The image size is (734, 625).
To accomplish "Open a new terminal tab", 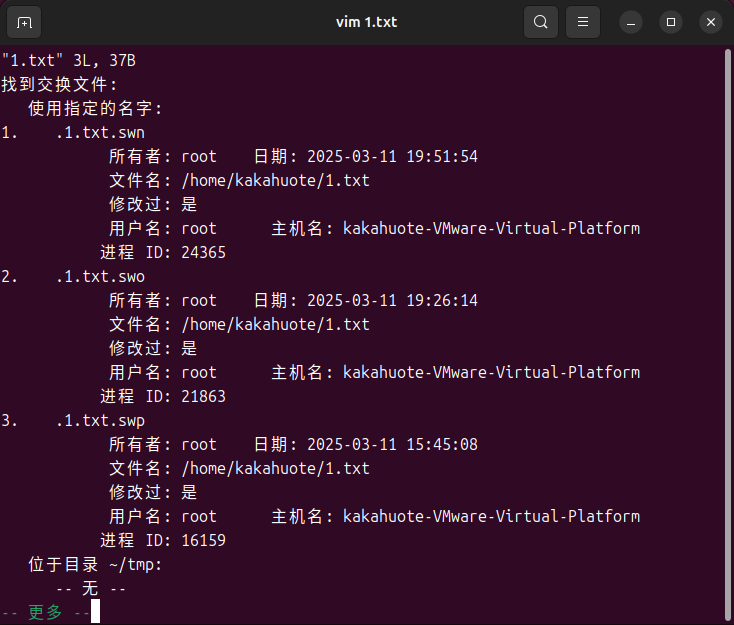I will pyautogui.click(x=25, y=21).
